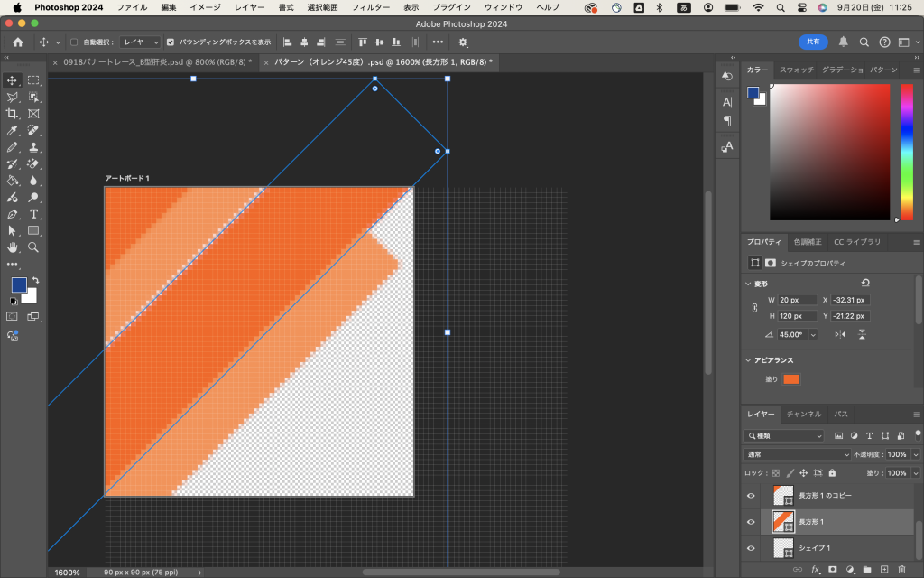Click the blue 共有 button

pyautogui.click(x=813, y=42)
